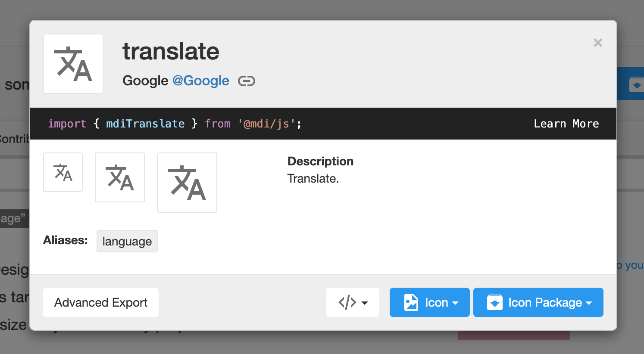Click the code brackets icon
644x354 pixels.
tap(347, 302)
